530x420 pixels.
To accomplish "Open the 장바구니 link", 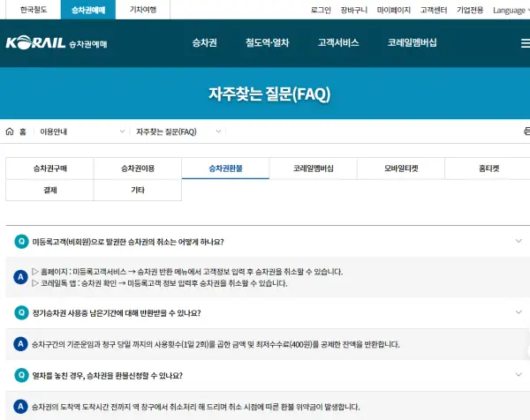I will 353,10.
